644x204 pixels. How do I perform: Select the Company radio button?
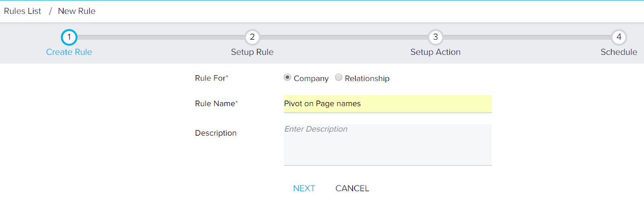click(x=287, y=77)
